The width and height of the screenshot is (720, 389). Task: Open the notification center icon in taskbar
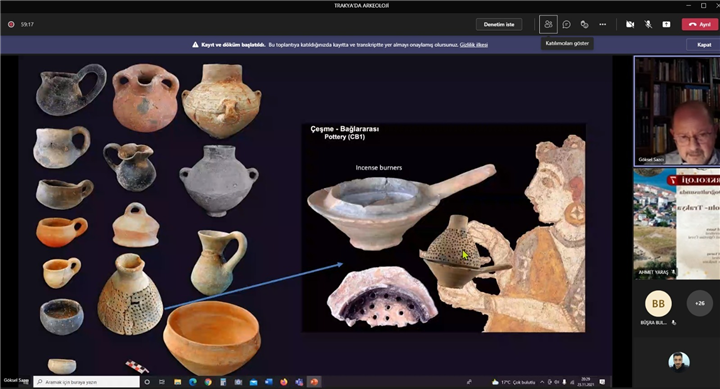pyautogui.click(x=602, y=382)
